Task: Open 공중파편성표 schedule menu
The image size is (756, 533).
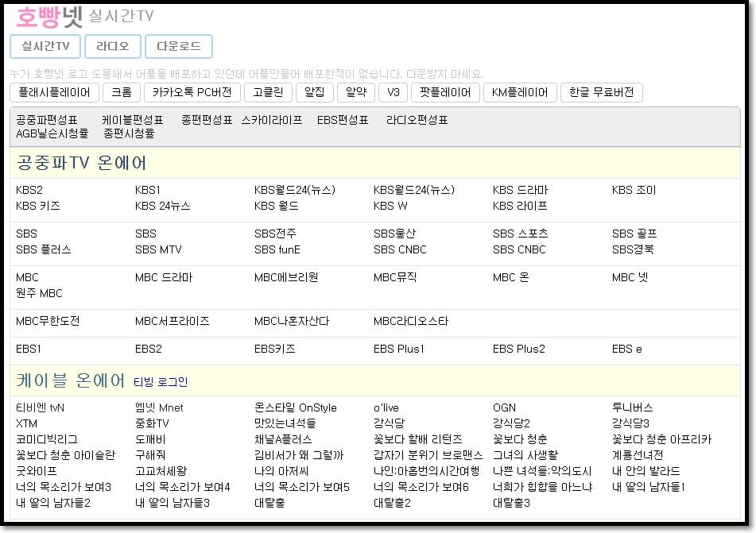Action: point(47,120)
